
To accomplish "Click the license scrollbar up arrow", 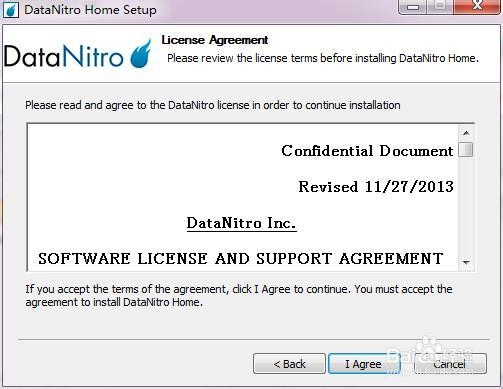I will 466,133.
